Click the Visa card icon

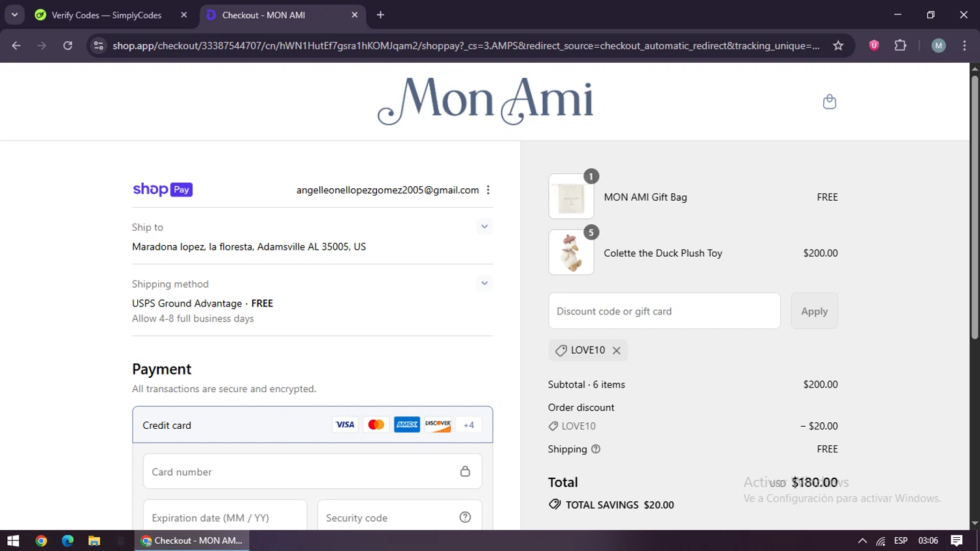point(345,425)
